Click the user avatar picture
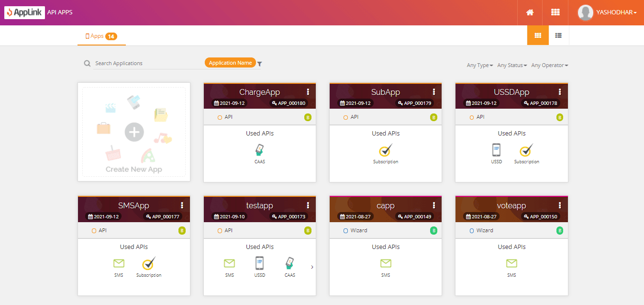Viewport: 644px width, 305px height. pyautogui.click(x=586, y=12)
